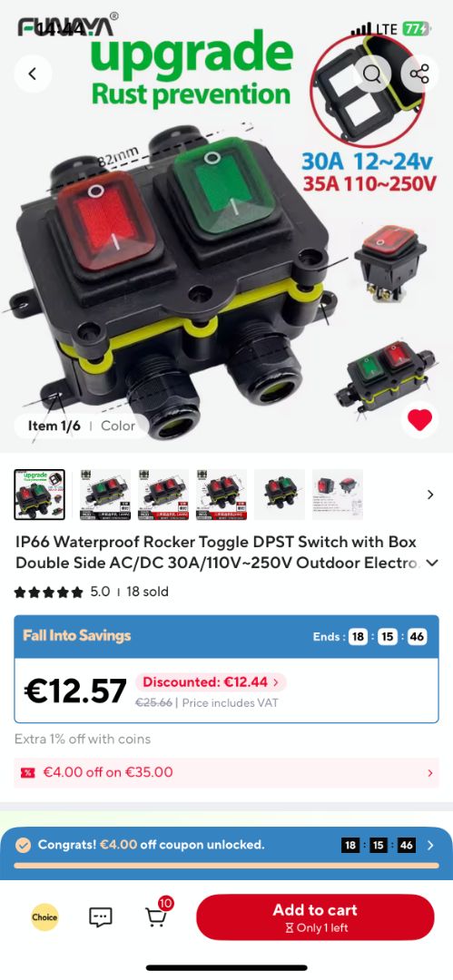This screenshot has height=980, width=453.
Task: Show more thumbnails with right arrow
Action: 429,495
